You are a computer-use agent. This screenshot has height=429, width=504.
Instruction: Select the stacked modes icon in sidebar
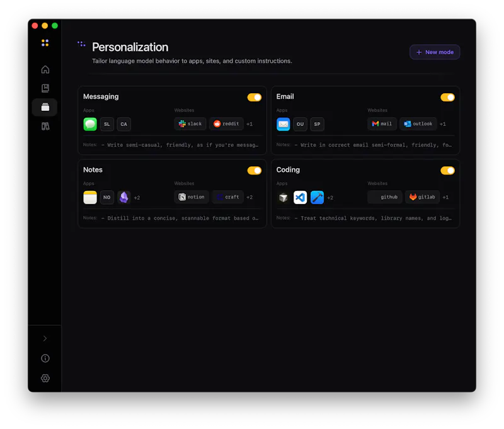[45, 107]
